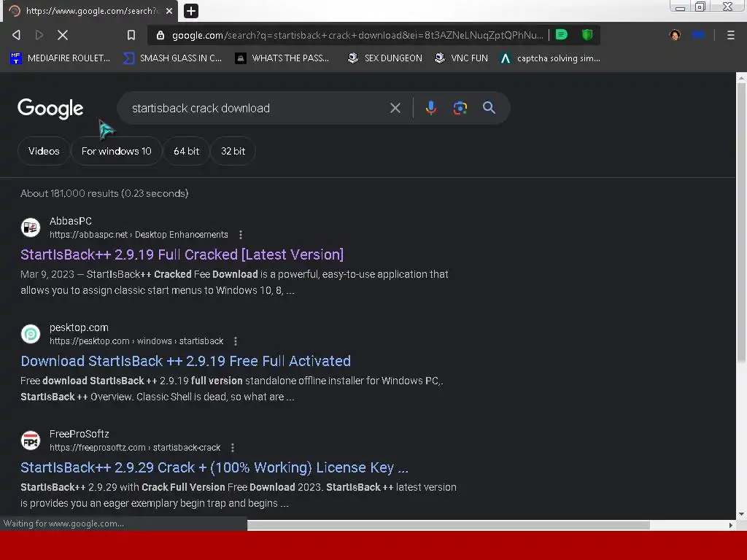Select the 64 bit filter chip

186,151
